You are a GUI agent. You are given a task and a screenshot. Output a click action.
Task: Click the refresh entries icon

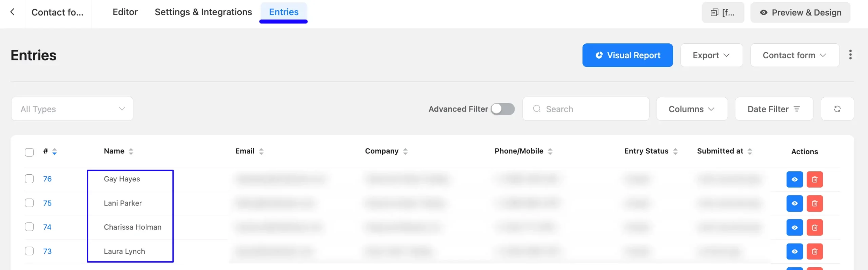tap(837, 109)
